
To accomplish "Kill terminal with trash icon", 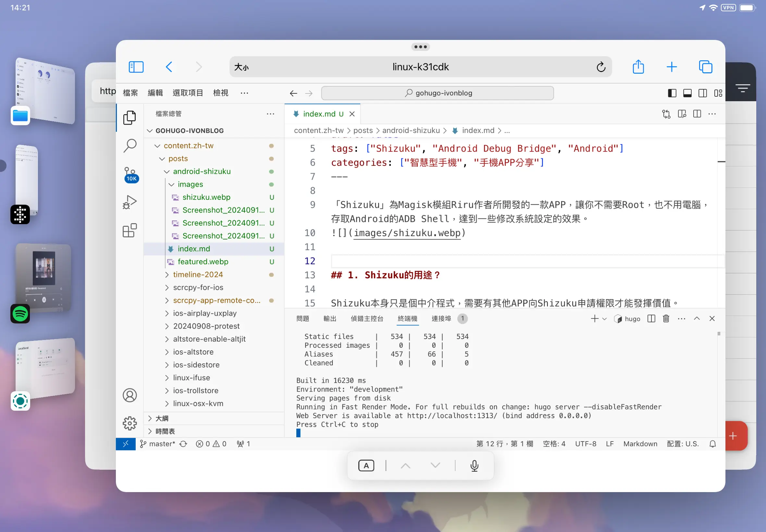I will pyautogui.click(x=666, y=319).
